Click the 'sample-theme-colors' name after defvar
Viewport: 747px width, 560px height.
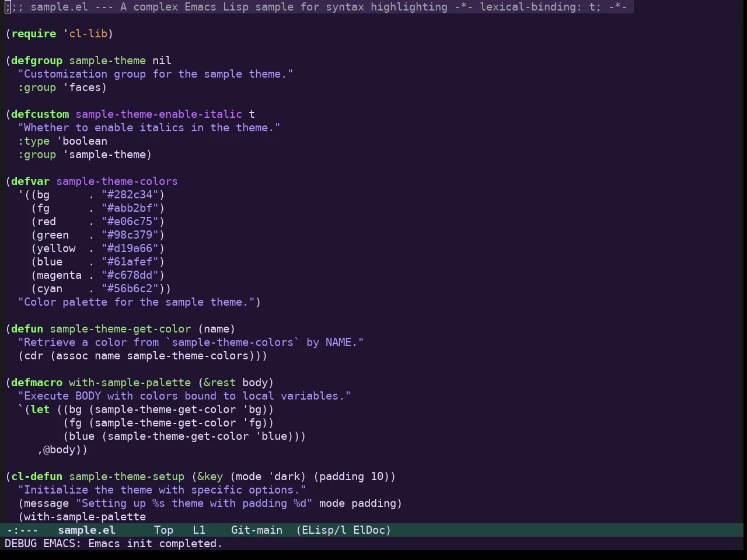click(117, 181)
